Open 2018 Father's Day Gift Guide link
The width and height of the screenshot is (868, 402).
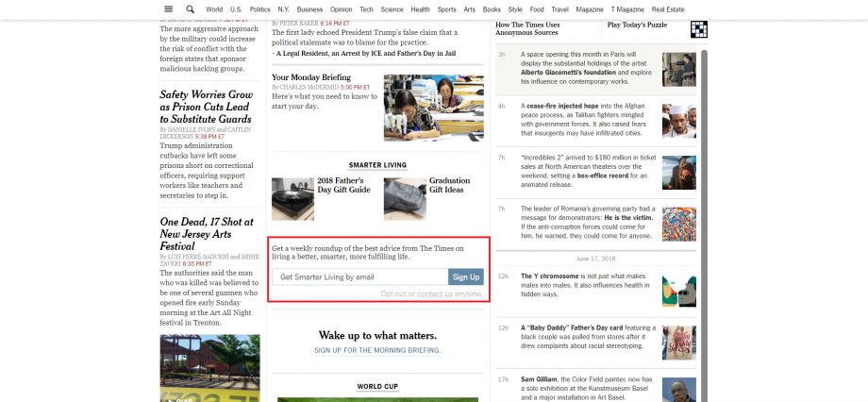tap(343, 185)
